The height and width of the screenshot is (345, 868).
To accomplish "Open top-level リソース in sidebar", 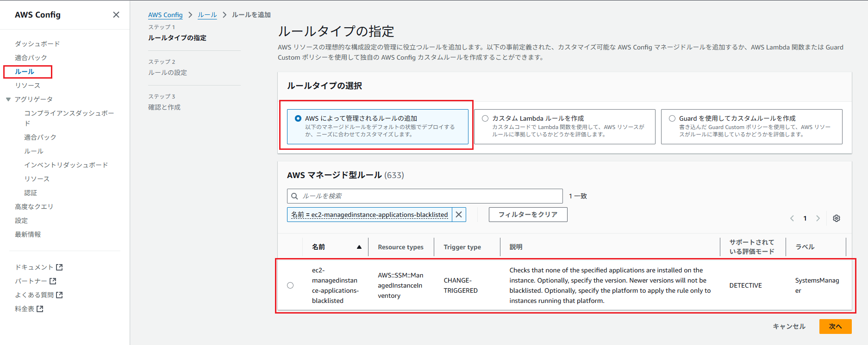I will pyautogui.click(x=28, y=86).
